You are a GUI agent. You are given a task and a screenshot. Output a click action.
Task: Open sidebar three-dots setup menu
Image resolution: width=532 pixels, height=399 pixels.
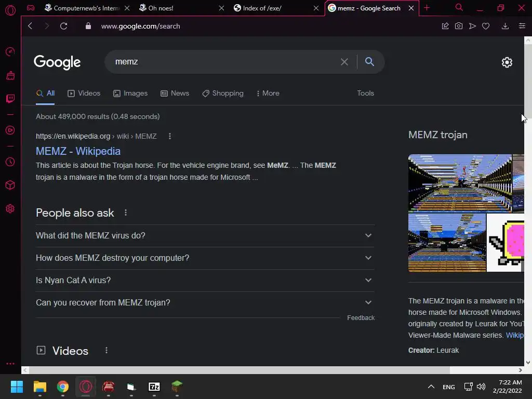[10, 363]
